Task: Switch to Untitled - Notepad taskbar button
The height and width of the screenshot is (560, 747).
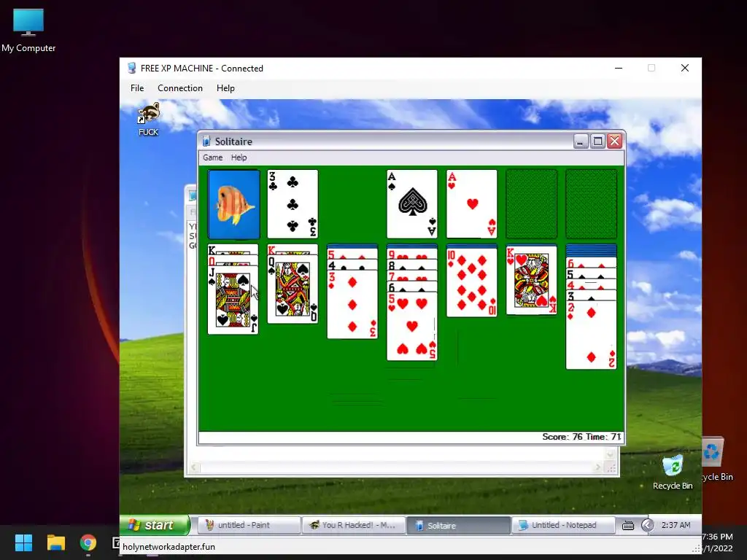Action: pyautogui.click(x=563, y=525)
